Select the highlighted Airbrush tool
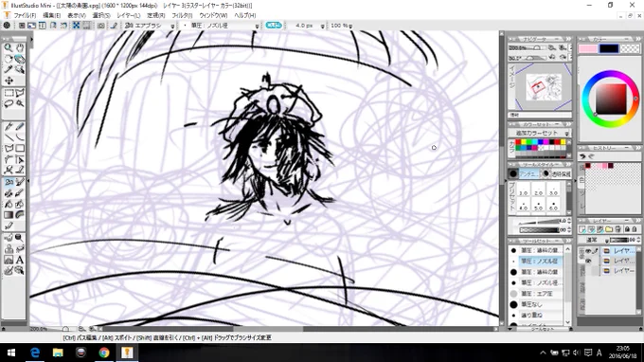 [x=9, y=182]
